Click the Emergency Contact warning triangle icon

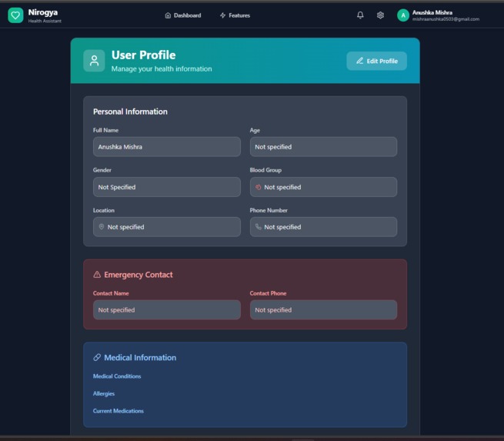(x=97, y=275)
